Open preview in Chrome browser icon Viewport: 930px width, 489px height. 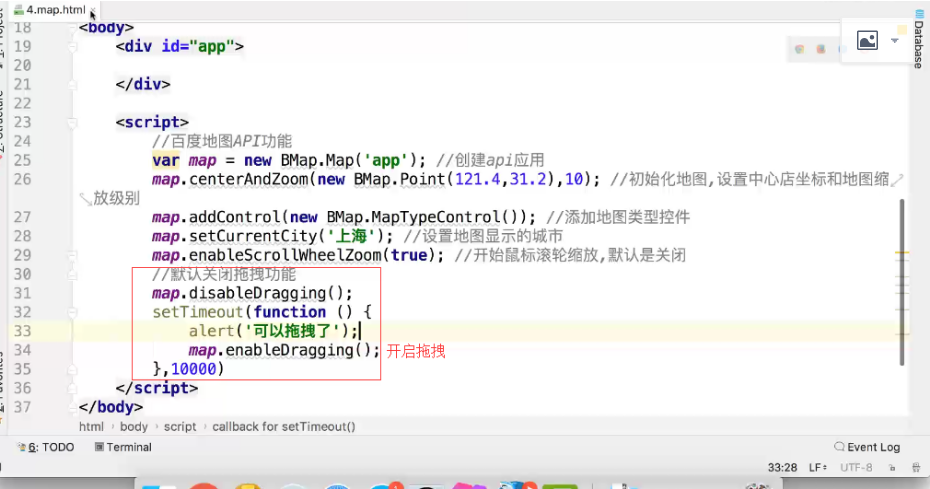coord(800,49)
